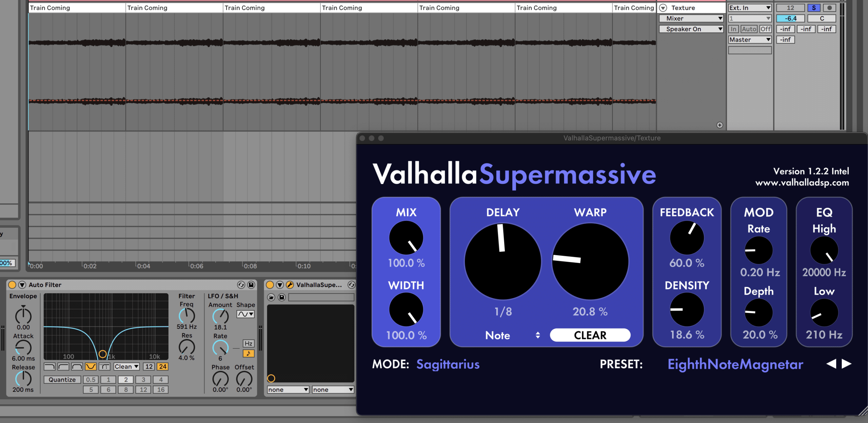Screen dimensions: 868x423
Task: Select the morph filter type icon
Action: [105, 366]
